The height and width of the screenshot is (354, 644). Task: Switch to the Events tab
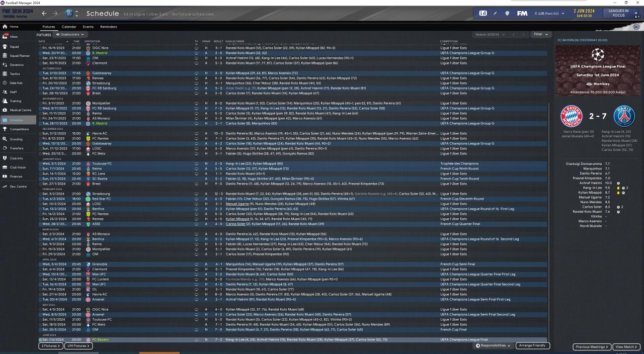coord(88,27)
